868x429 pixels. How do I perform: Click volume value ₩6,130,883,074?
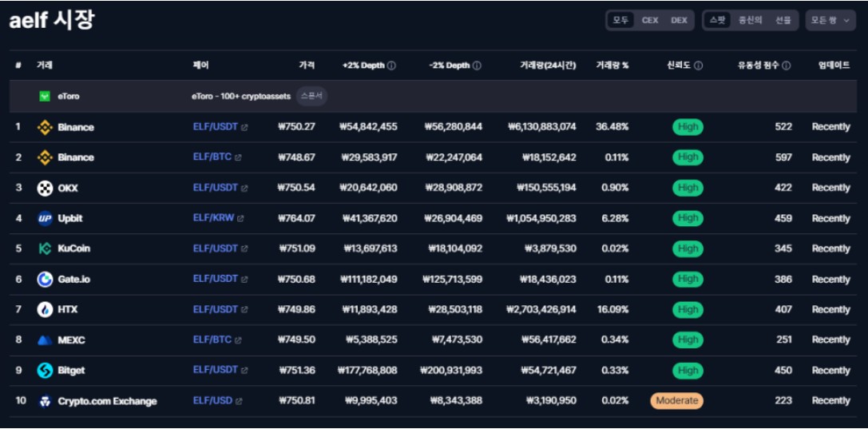click(x=541, y=127)
